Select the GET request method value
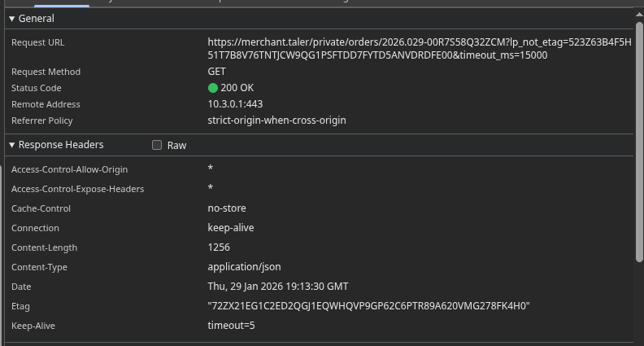 point(217,72)
